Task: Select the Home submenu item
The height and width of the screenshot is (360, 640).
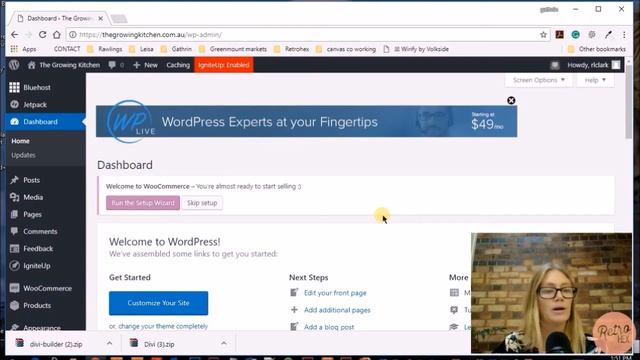Action: click(20, 141)
